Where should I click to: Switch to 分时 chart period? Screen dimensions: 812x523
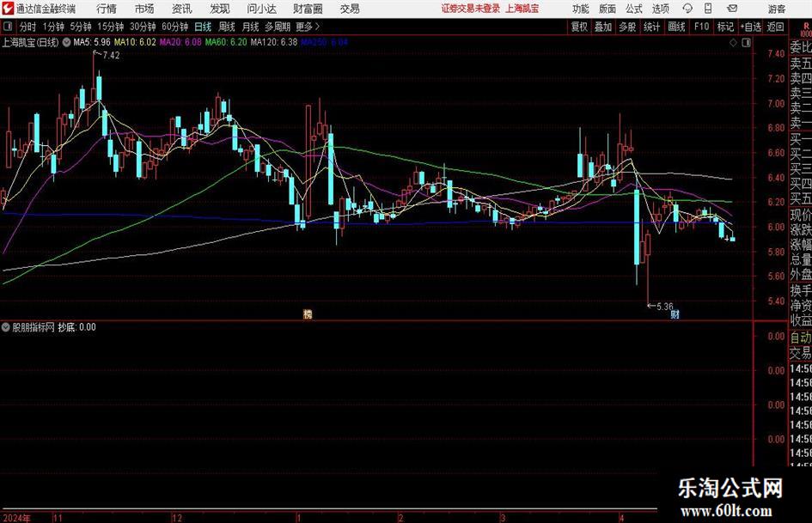point(28,27)
